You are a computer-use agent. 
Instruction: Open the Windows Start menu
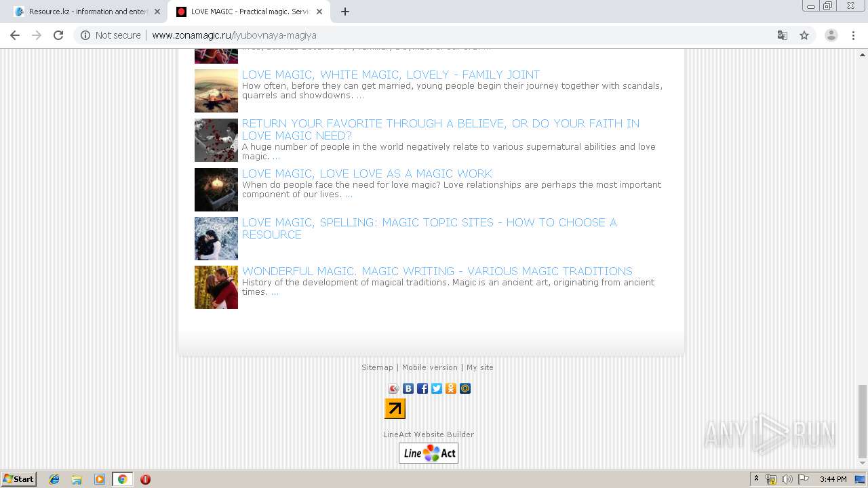18,479
